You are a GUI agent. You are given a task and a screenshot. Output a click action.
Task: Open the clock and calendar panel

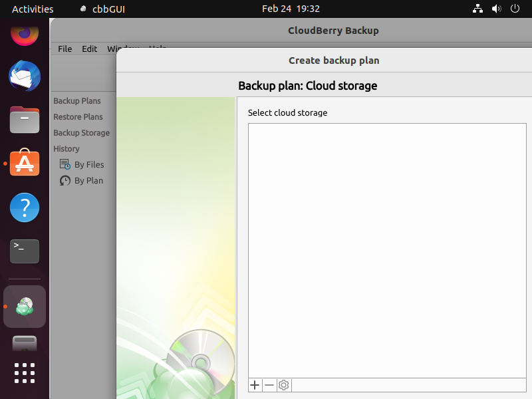click(x=291, y=9)
